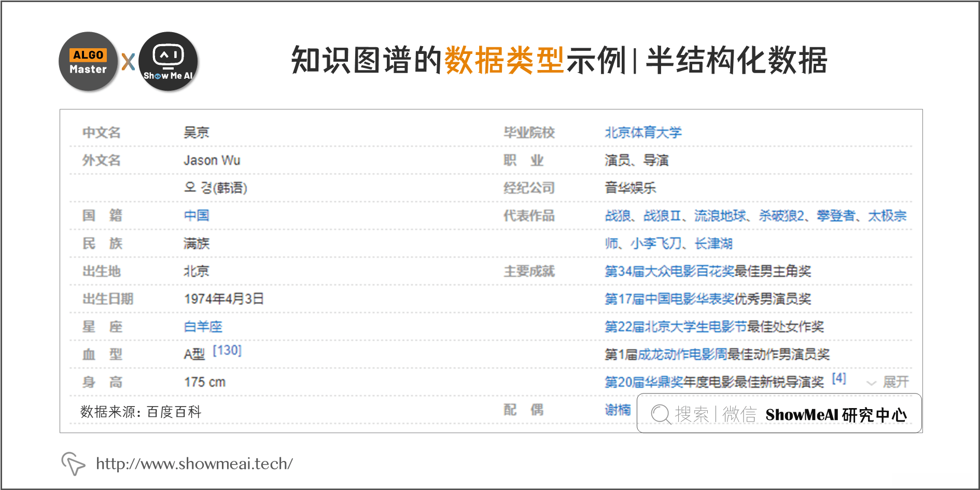Click the magnifier icon in the WeChat search box
The width and height of the screenshot is (980, 490).
coord(661,414)
